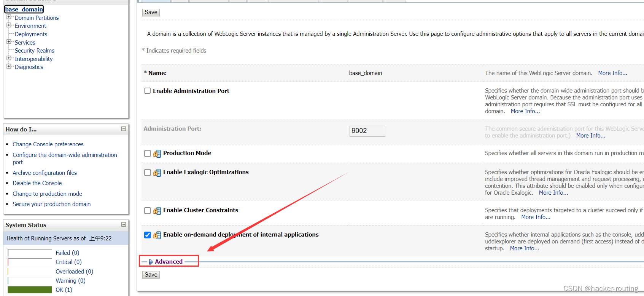Screen dimensions: 644x296
Task: Expand the Diagnostics tree node
Action: (x=9, y=66)
